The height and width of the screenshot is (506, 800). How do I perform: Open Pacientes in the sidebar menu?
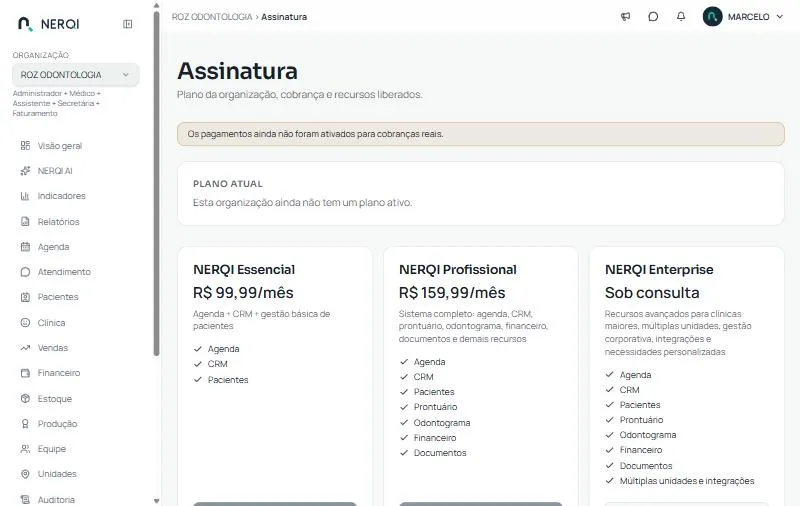58,297
